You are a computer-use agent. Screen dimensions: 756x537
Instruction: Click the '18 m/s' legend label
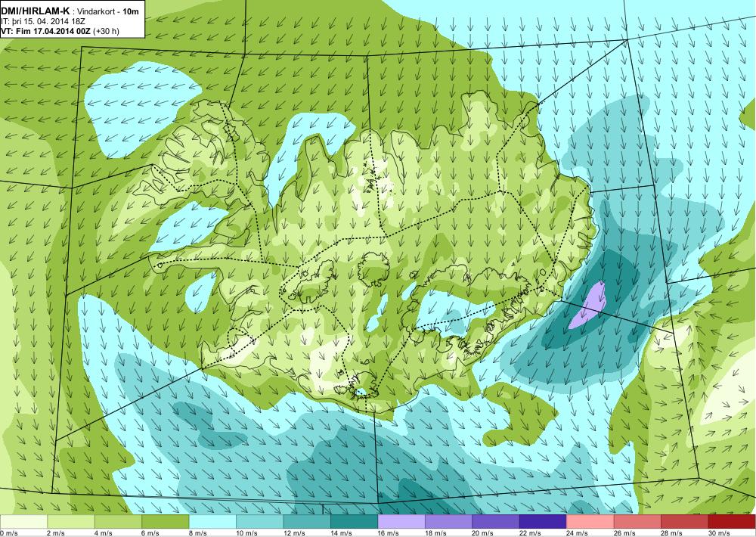click(x=436, y=533)
